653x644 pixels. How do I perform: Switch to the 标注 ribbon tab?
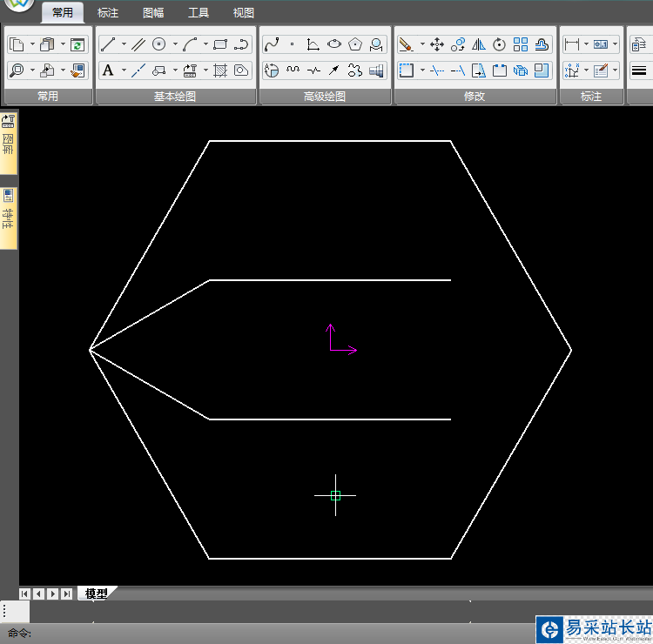click(x=108, y=13)
